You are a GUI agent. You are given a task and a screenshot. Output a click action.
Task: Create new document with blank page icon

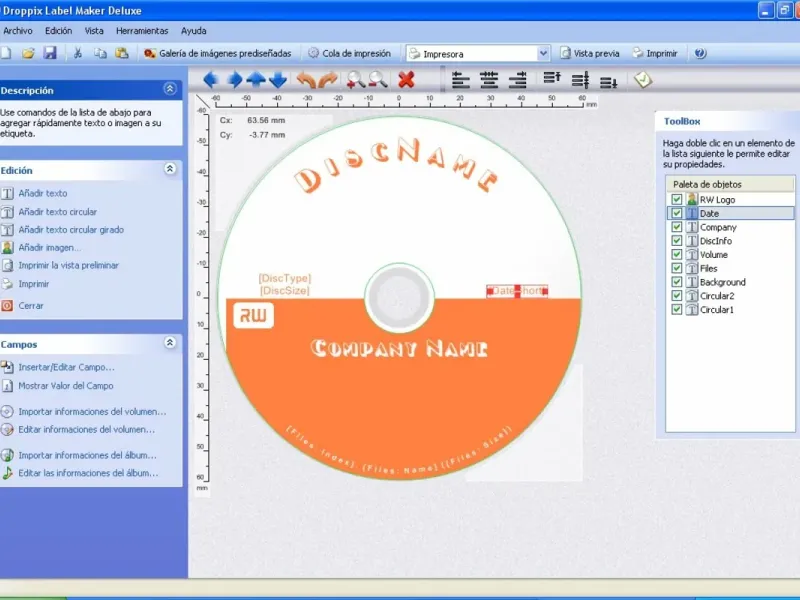coord(6,53)
